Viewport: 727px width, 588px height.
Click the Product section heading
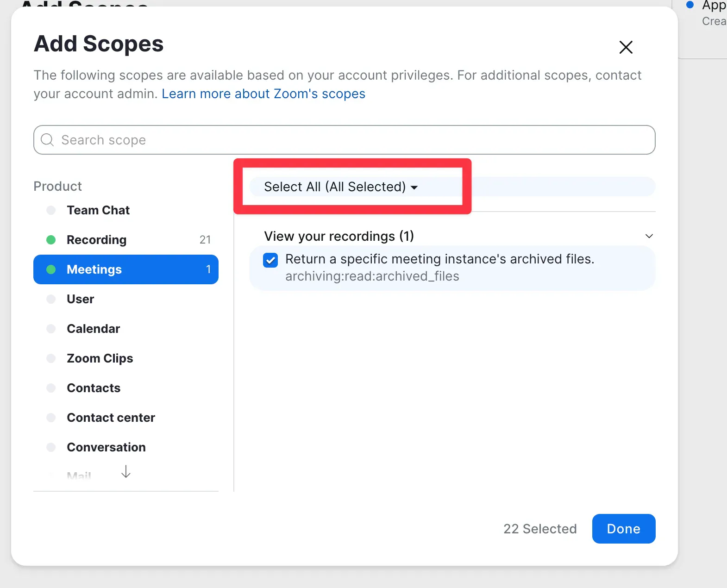(x=58, y=186)
